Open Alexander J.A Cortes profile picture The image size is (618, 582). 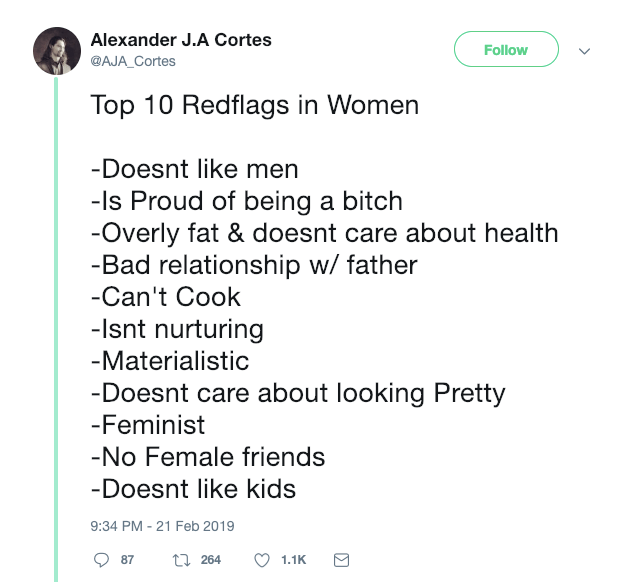57,50
